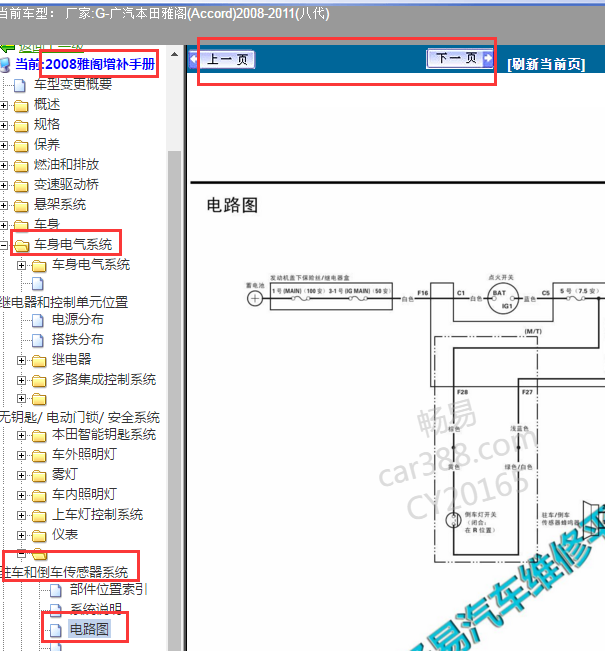Open the 电源分布 page
The height and width of the screenshot is (651, 605).
coord(78,320)
